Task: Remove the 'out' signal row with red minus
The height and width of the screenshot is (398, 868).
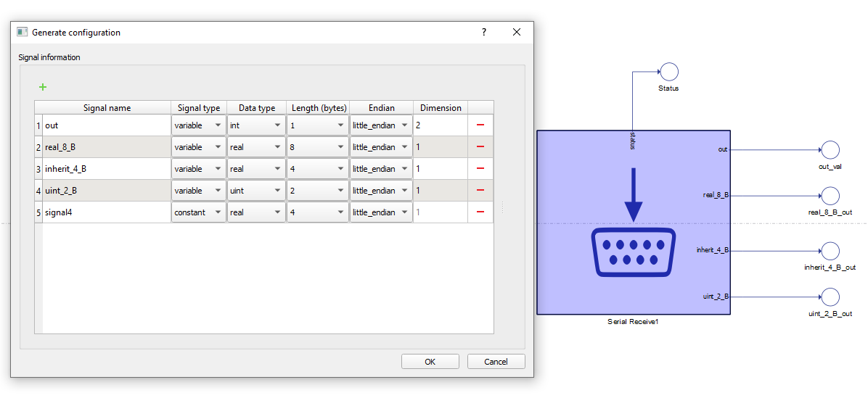Action: click(x=480, y=125)
